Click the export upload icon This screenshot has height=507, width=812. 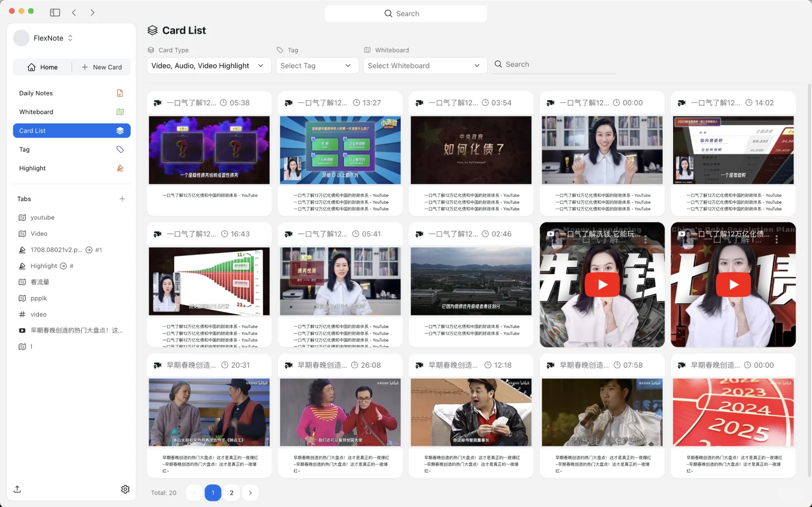(x=17, y=489)
